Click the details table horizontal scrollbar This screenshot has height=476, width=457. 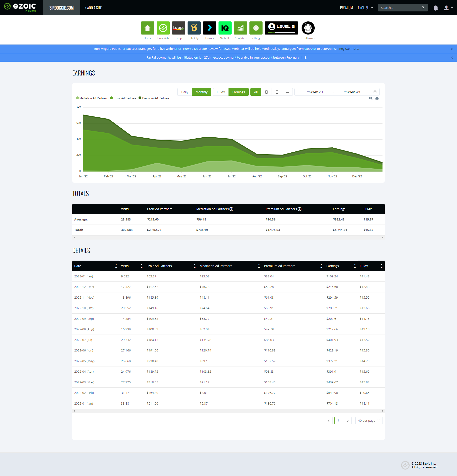coord(228,411)
